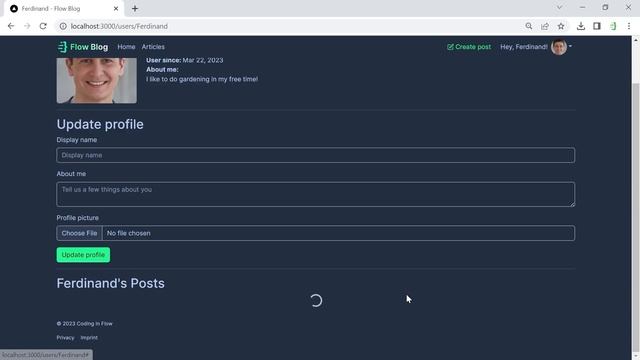Click the Flow Blog brand text
640x360 pixels.
[x=89, y=47]
